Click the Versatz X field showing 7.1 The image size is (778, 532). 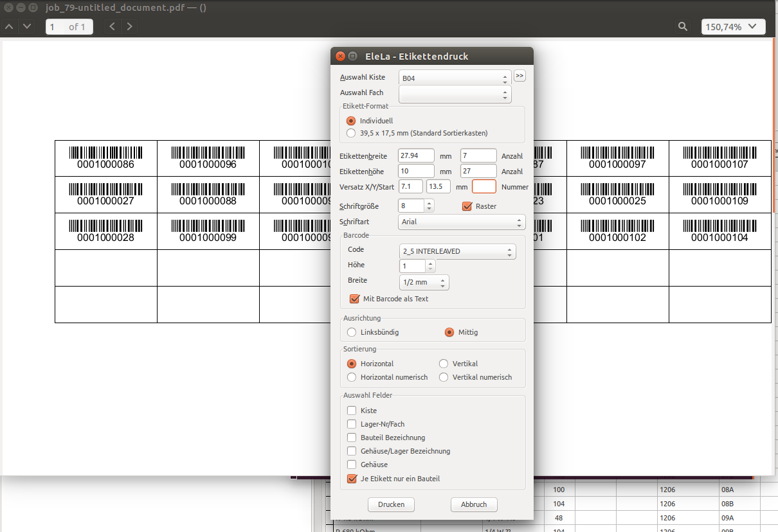(x=411, y=186)
